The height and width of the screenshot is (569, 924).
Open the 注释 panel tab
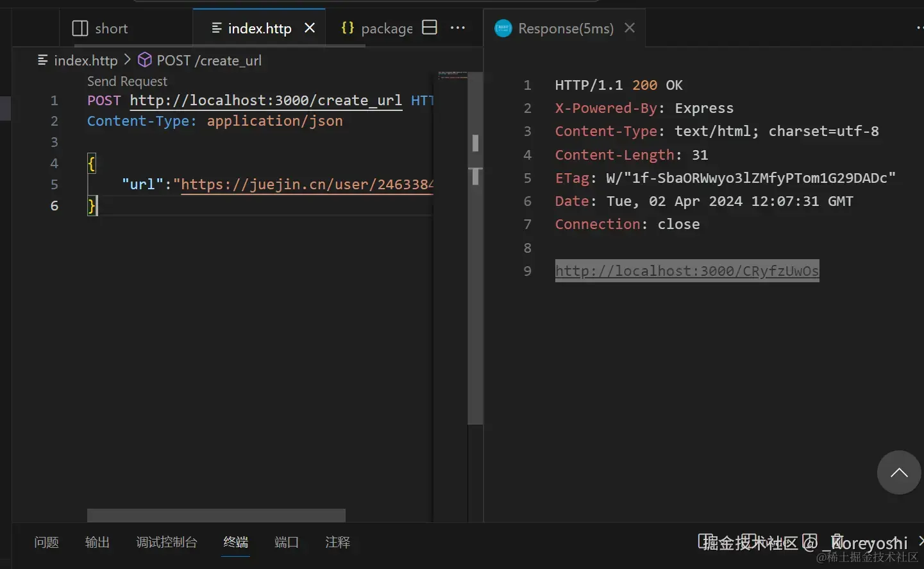(x=338, y=543)
